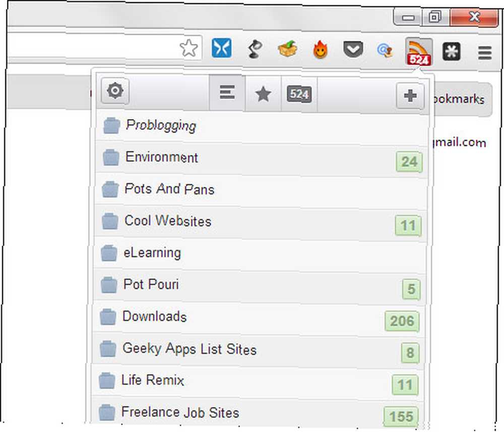Click the folder icon beside Geeky Apps List Sites
The width and height of the screenshot is (504, 432).
tap(108, 349)
